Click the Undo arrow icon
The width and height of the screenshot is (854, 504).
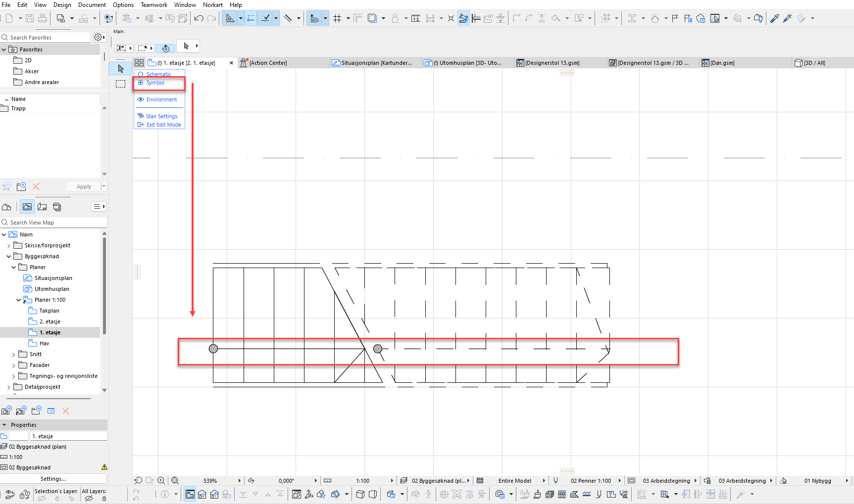[199, 18]
